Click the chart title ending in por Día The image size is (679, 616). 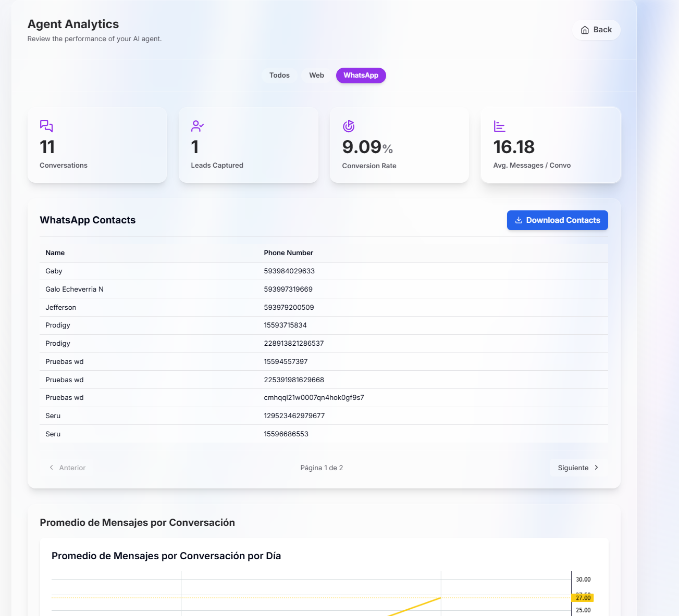pos(166,556)
